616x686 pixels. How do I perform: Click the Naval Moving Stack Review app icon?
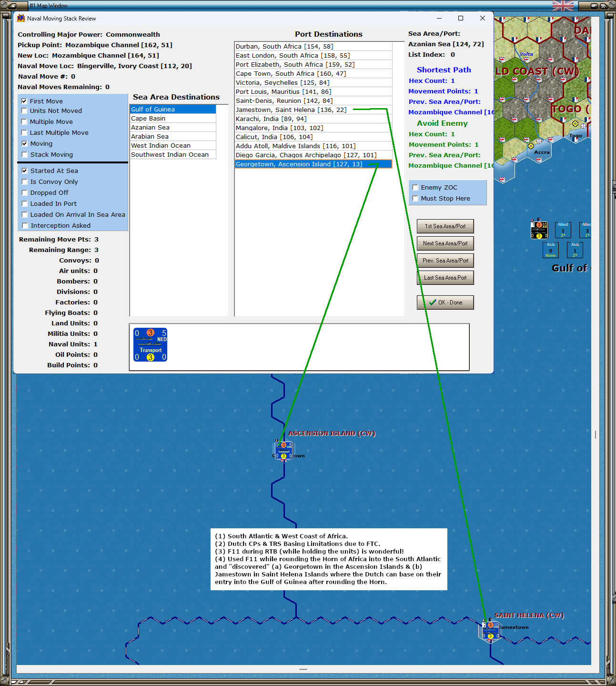coord(21,18)
